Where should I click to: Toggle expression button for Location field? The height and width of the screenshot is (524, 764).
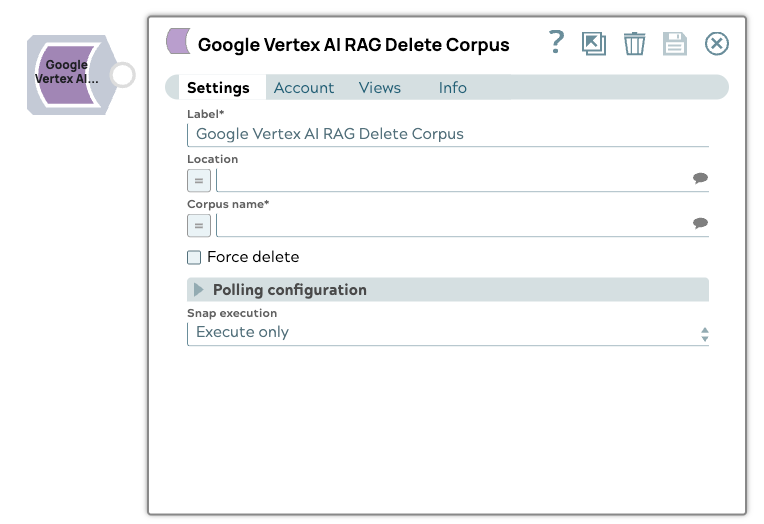point(199,181)
